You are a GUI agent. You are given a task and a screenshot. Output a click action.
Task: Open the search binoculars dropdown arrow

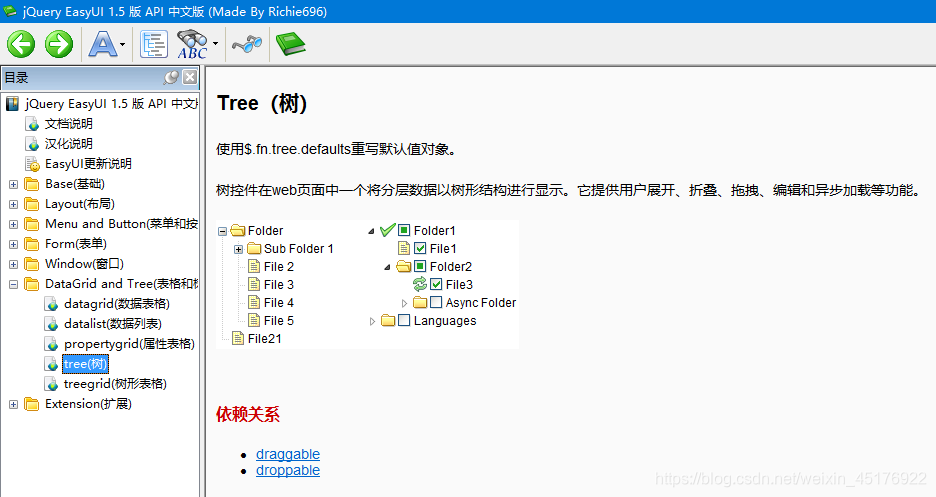(215, 44)
